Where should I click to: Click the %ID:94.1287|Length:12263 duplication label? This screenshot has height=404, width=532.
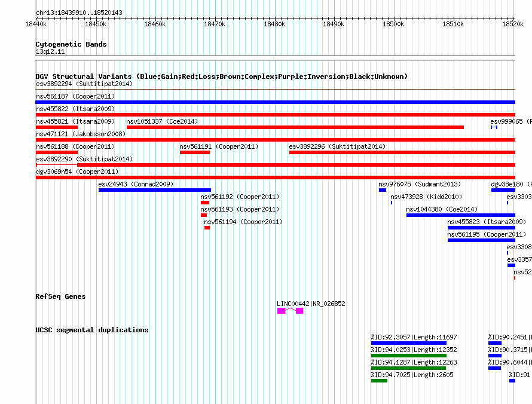pos(414,362)
